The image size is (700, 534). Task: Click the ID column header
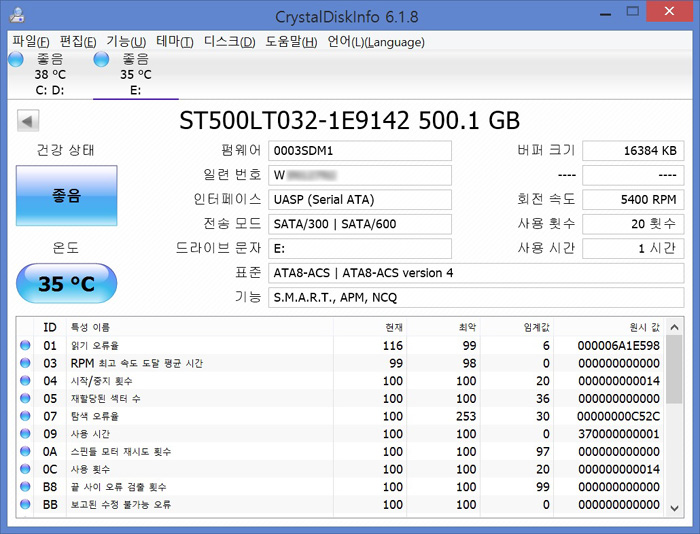[x=50, y=327]
